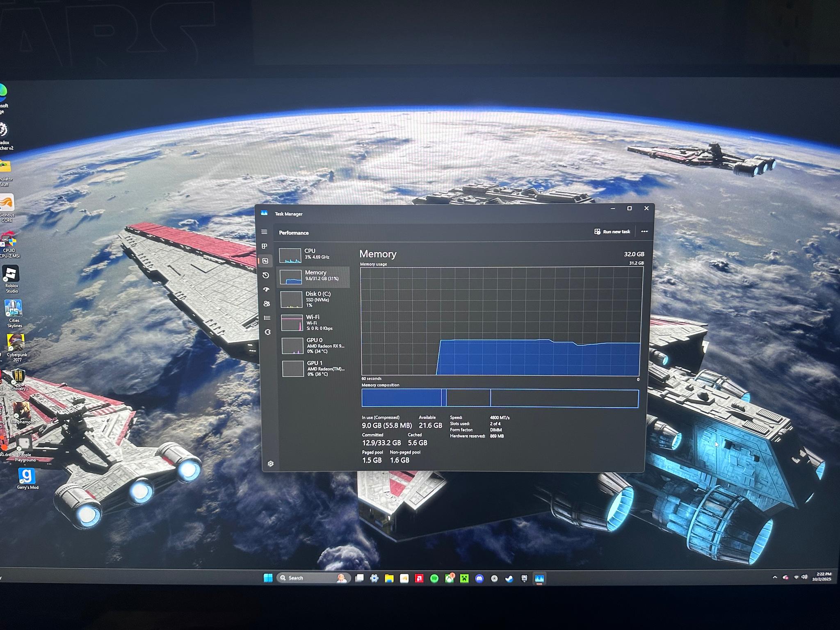Click Run new task button

click(612, 232)
